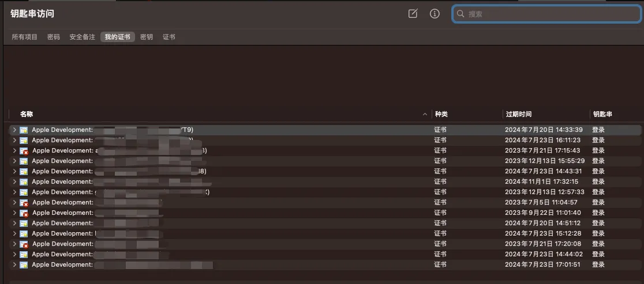Toggle the sort arrow in 名称 column header
This screenshot has width=644, height=284.
click(x=425, y=114)
